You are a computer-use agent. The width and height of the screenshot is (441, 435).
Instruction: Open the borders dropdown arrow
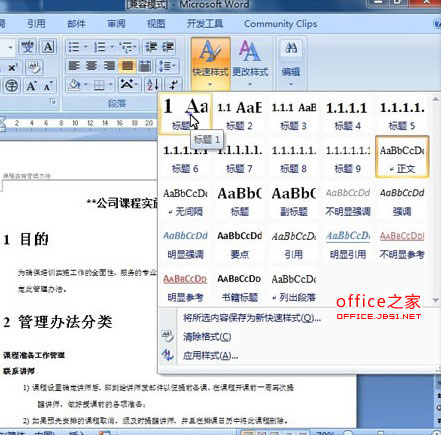point(111,85)
